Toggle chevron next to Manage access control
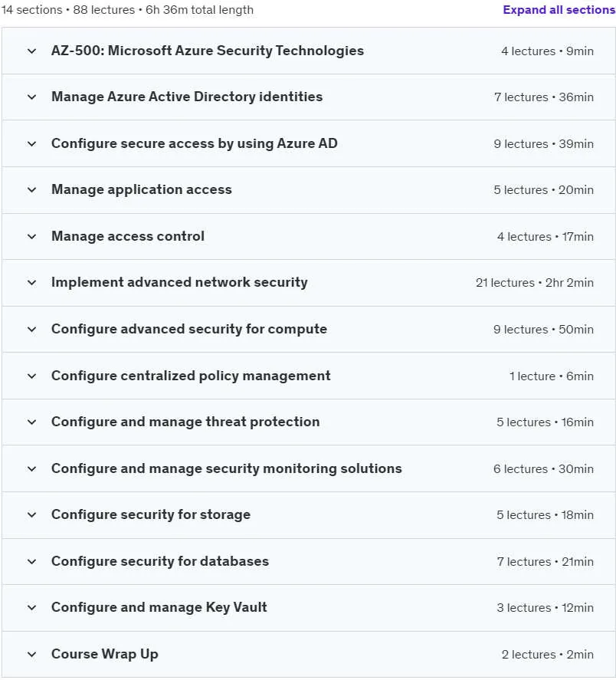The width and height of the screenshot is (616, 680). (x=31, y=236)
